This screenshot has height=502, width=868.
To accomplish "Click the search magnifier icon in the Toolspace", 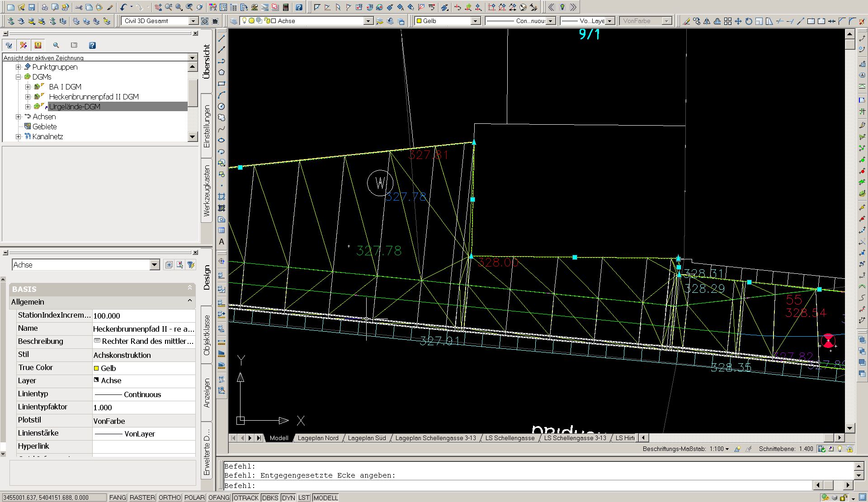I will [56, 45].
